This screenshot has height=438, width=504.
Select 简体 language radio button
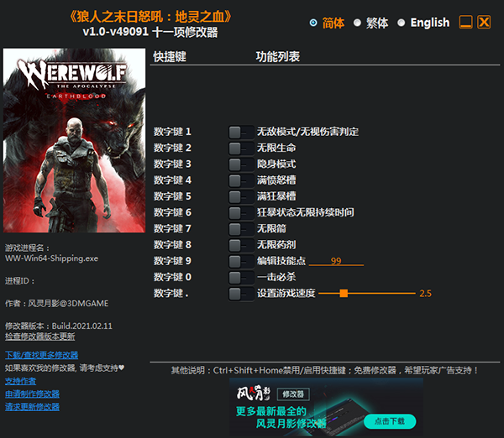coord(313,23)
